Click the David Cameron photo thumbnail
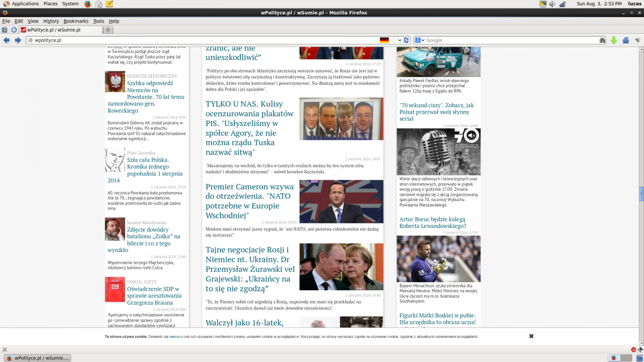Image resolution: width=644 pixels, height=362 pixels. coord(341,202)
